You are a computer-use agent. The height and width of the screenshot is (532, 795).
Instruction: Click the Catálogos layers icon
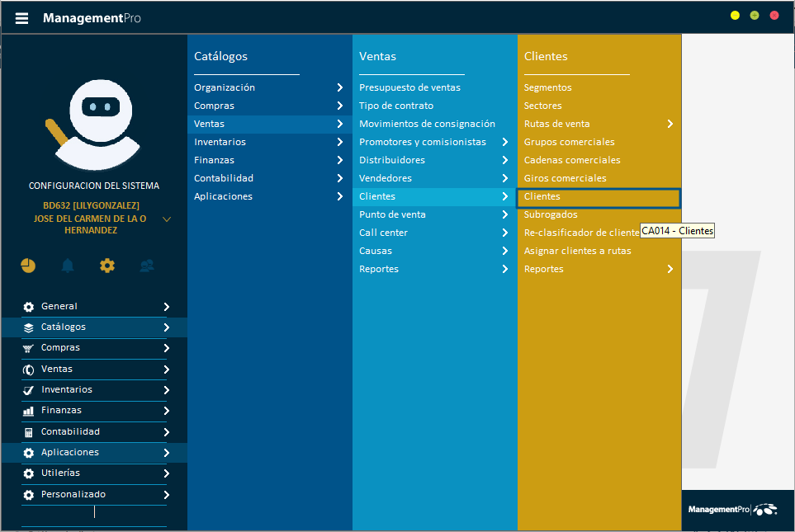click(x=29, y=327)
